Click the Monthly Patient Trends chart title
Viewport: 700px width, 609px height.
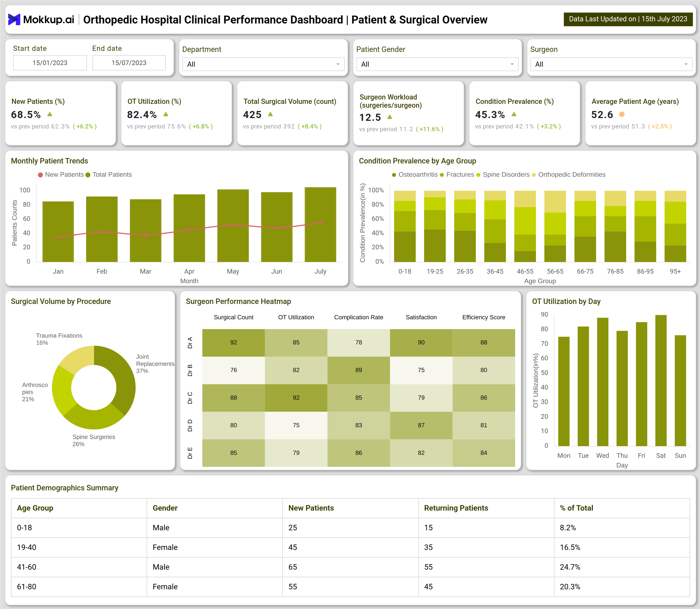pyautogui.click(x=49, y=161)
